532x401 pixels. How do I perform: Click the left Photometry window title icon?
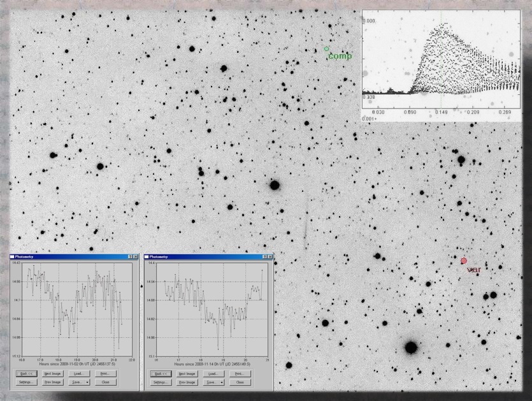[12, 256]
